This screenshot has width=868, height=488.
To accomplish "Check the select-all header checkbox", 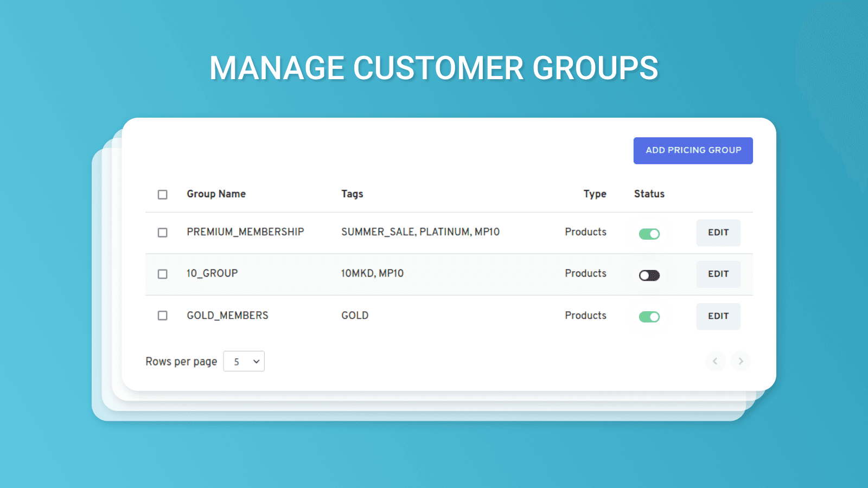I will point(162,194).
